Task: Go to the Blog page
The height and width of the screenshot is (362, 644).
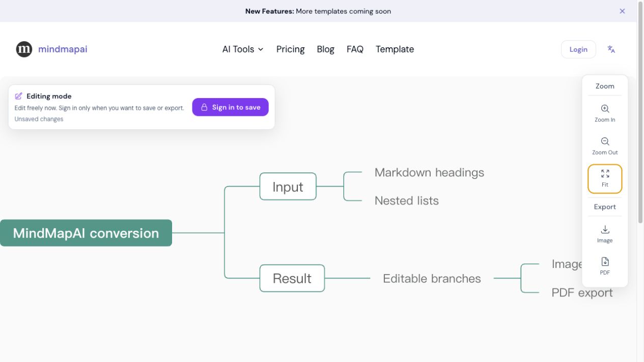Action: [325, 49]
